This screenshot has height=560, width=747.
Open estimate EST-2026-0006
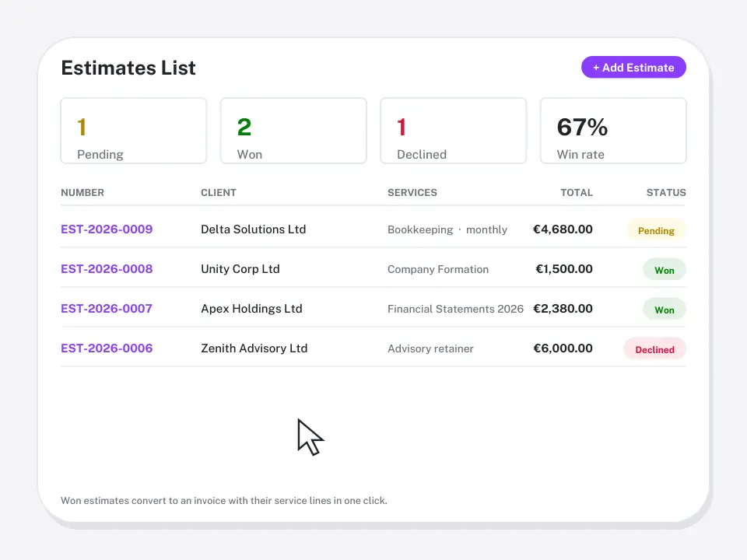coord(107,348)
